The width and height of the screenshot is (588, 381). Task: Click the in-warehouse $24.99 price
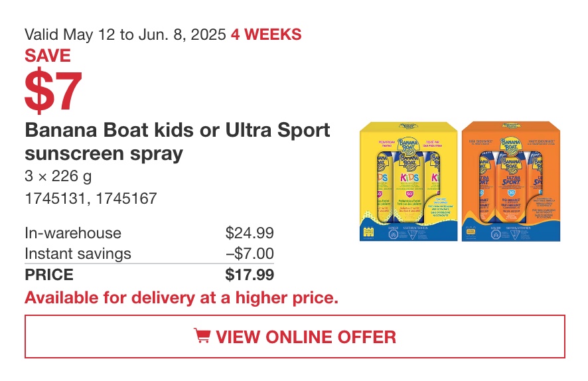250,233
